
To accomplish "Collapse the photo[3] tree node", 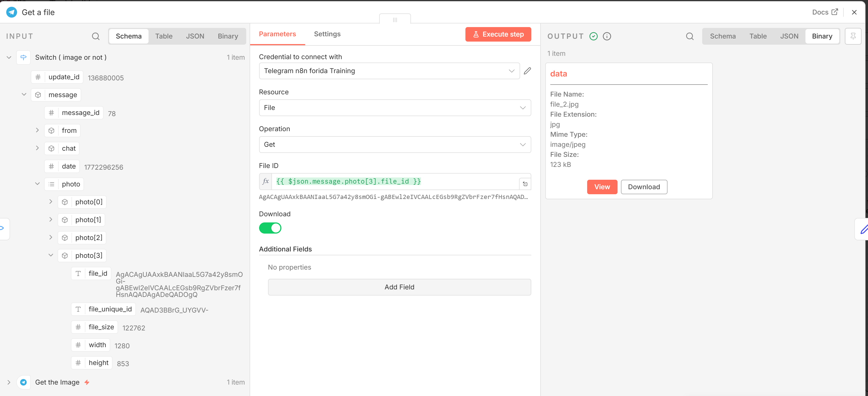I will (x=51, y=255).
